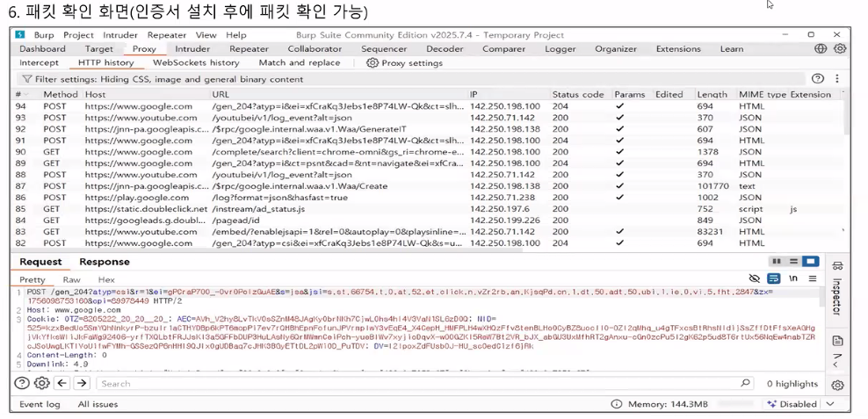The image size is (868, 419).
Task: Show the Response tab
Action: (104, 262)
